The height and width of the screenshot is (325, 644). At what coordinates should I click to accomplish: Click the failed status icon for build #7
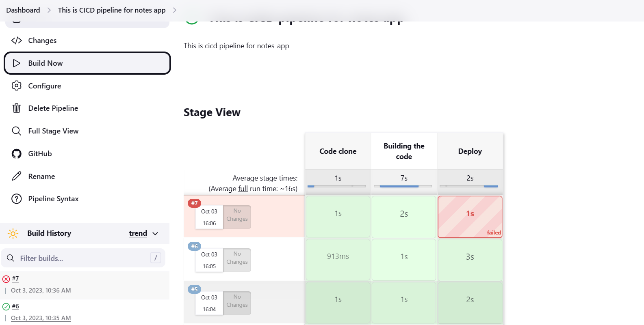tap(6, 279)
